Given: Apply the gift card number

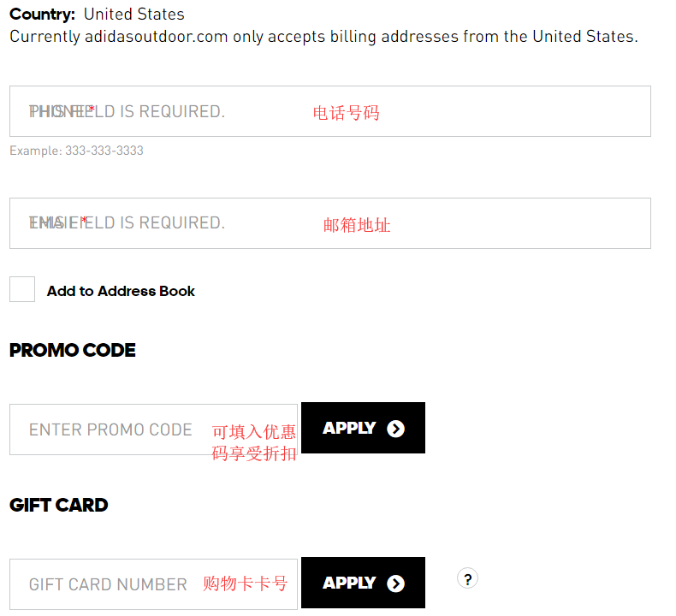Looking at the screenshot, I should [363, 583].
